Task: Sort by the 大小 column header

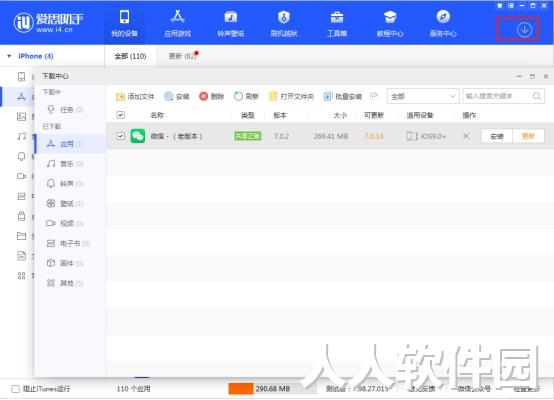Action: click(340, 115)
